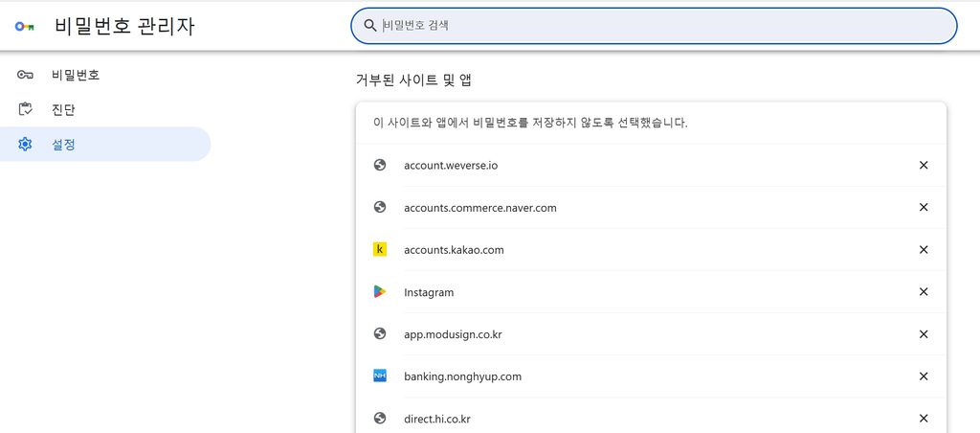This screenshot has height=433, width=980.
Task: Click the description about not saving passwords
Action: [x=530, y=123]
